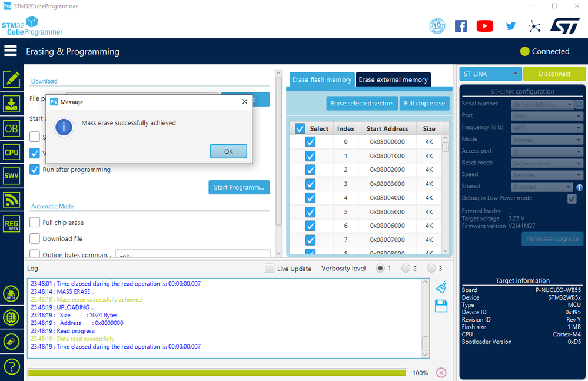Click the green 100% progress bar
Viewport: 588px width, 381px height.
(217, 373)
